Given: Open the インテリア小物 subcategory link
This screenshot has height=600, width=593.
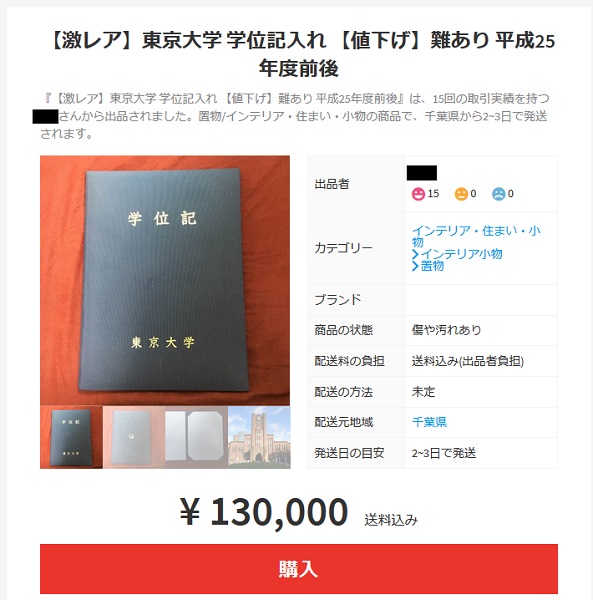Looking at the screenshot, I should [461, 254].
